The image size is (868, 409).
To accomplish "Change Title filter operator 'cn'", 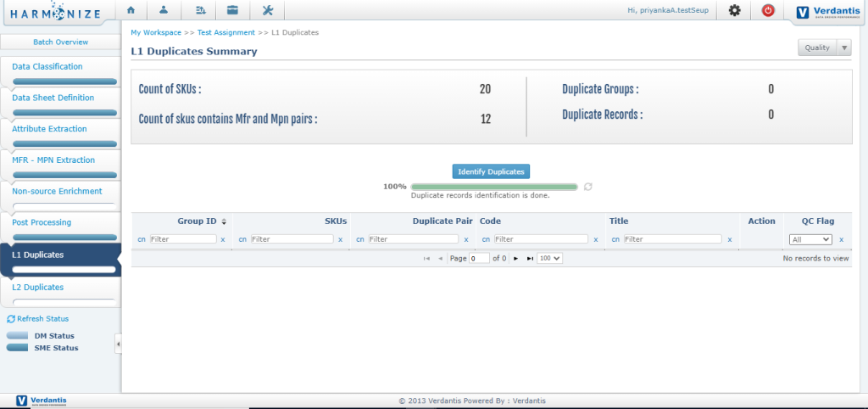I will (x=615, y=239).
